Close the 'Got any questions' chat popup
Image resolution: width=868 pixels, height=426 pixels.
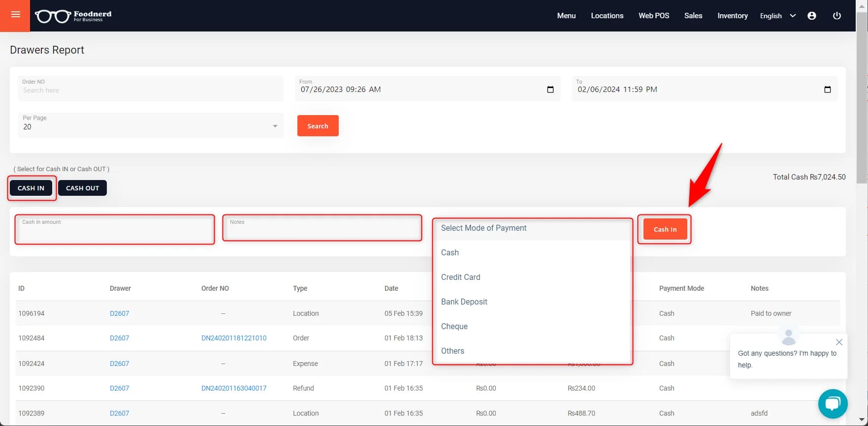tap(839, 342)
